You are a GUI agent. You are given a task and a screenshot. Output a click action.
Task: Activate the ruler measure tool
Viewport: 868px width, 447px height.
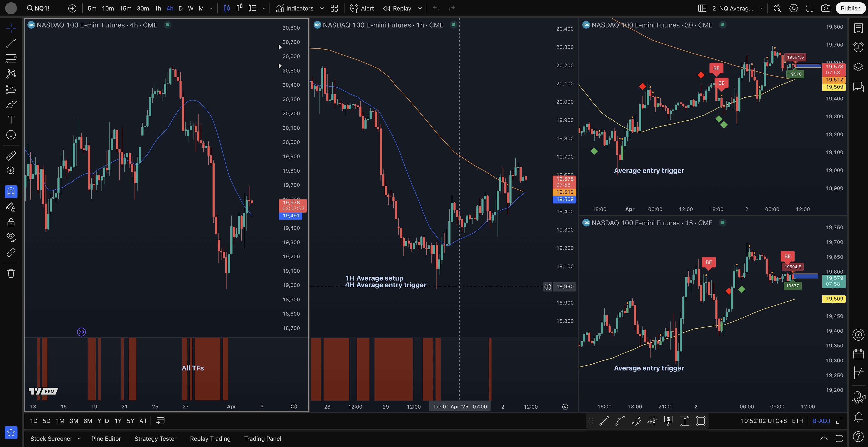tap(11, 155)
